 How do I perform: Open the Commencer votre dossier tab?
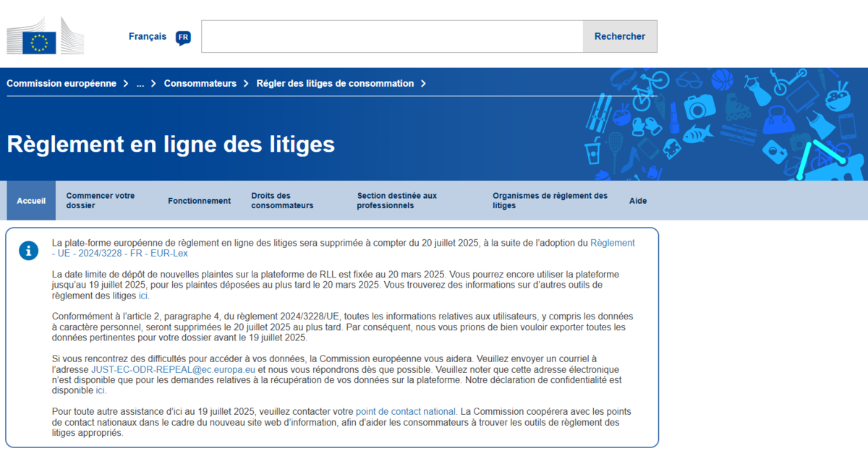coord(101,201)
